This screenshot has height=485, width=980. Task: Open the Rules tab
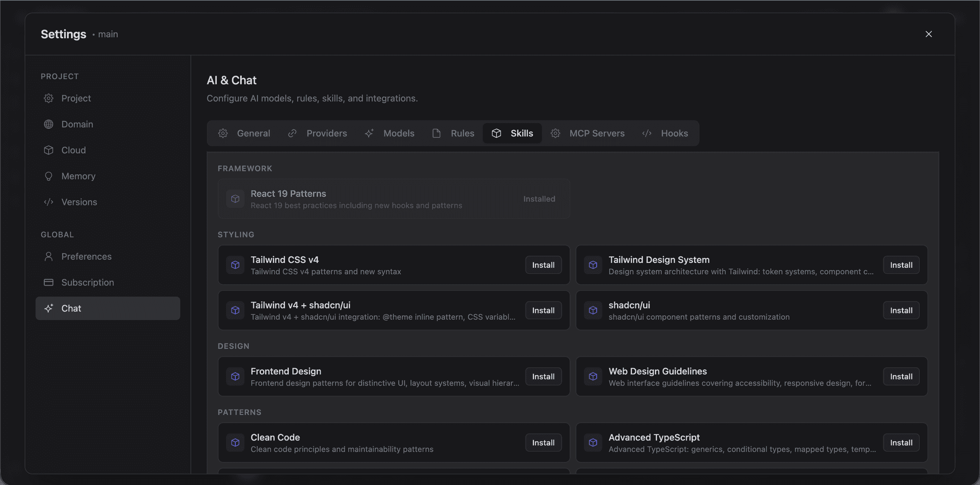click(x=453, y=133)
